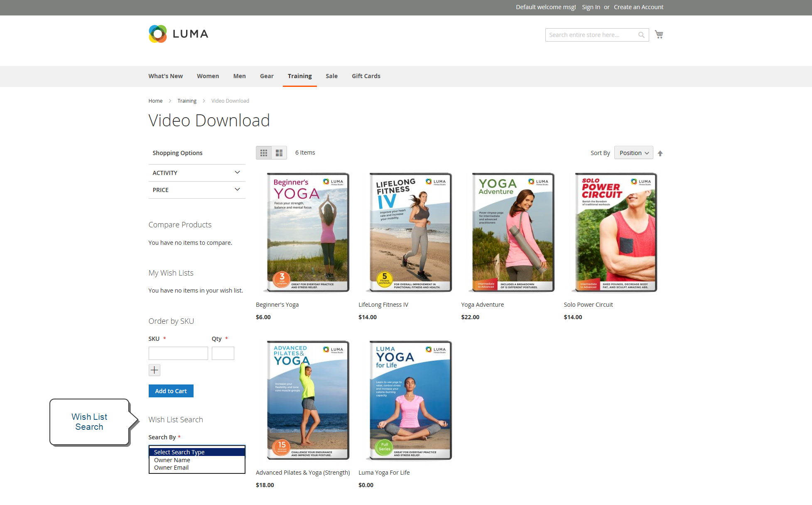Click Create an Account link
Image resolution: width=812 pixels, height=505 pixels.
tap(639, 7)
